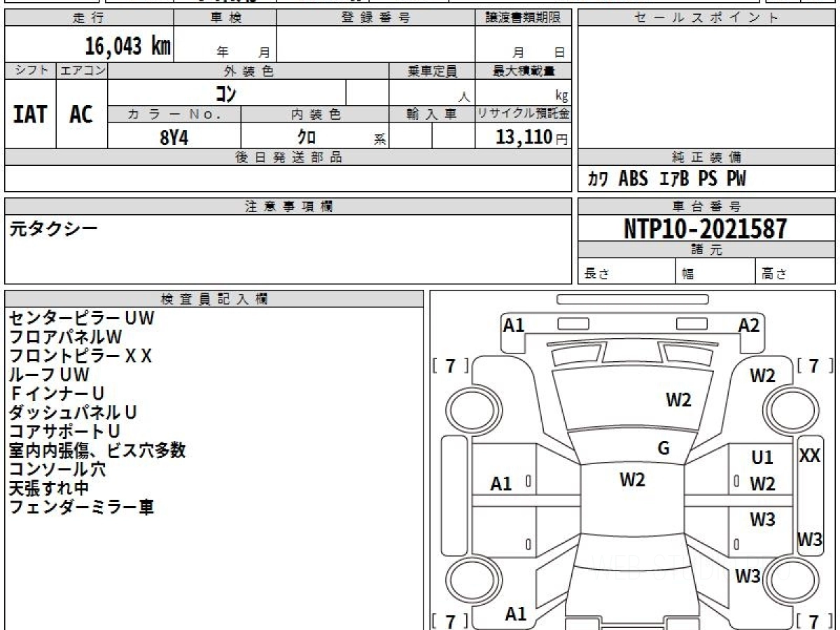Click the W2 mark directly under U1
Viewport: 840px width, 630px height.
[x=762, y=484]
